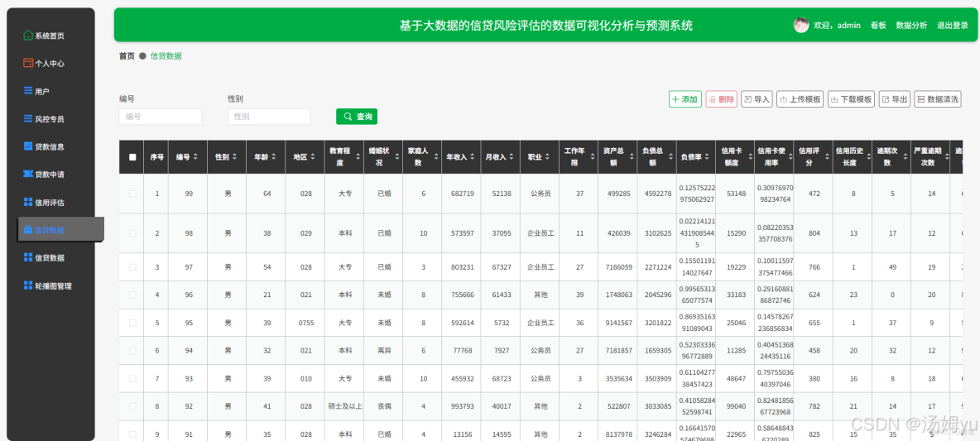Sort table by 资产总额 column arrows
Image resolution: width=980 pixels, height=441 pixels.
coord(631,157)
